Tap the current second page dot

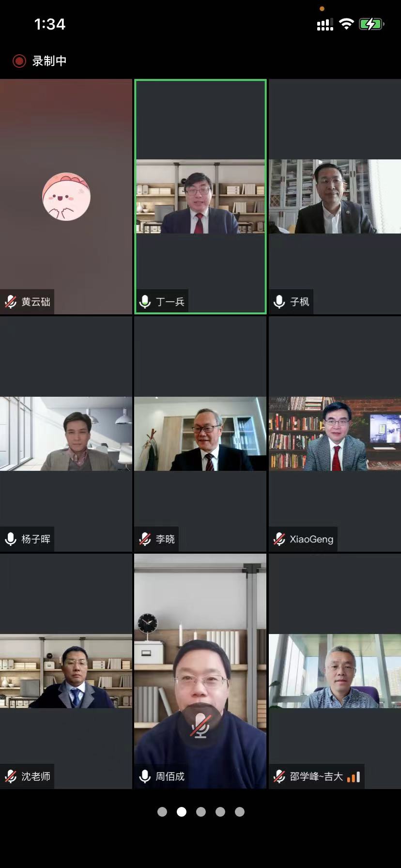pyautogui.click(x=182, y=812)
